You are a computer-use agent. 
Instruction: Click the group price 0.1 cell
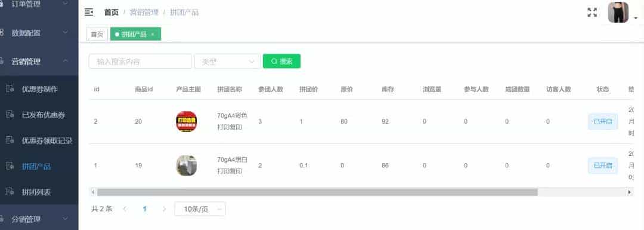304,165
